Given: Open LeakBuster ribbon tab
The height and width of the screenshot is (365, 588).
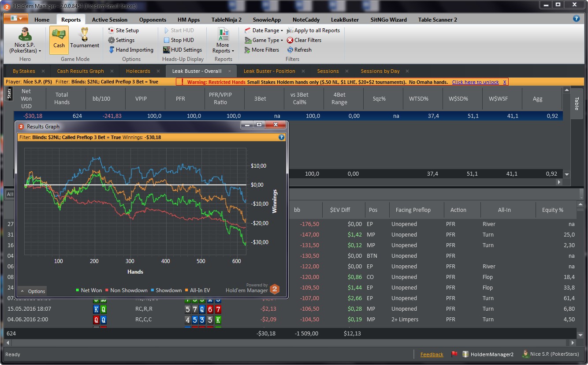Looking at the screenshot, I should 345,20.
